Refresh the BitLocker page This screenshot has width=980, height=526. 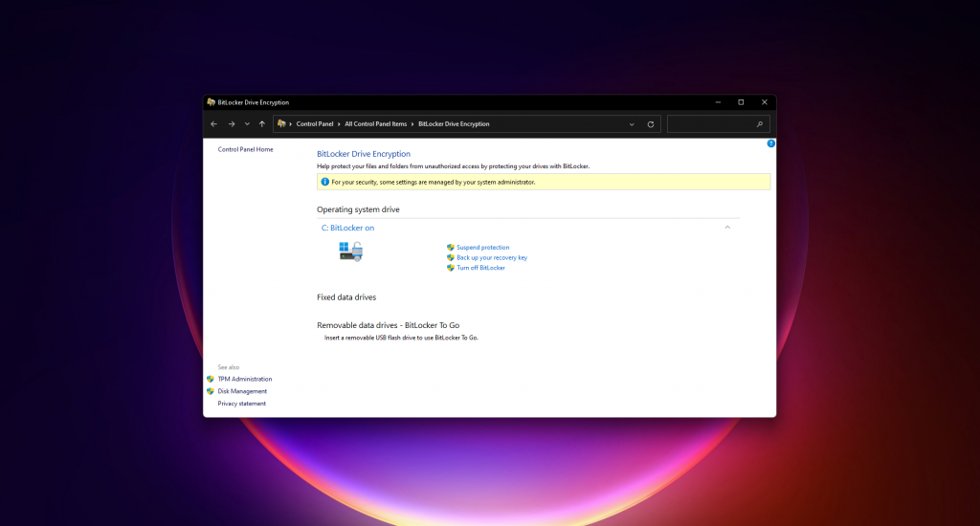pos(651,124)
